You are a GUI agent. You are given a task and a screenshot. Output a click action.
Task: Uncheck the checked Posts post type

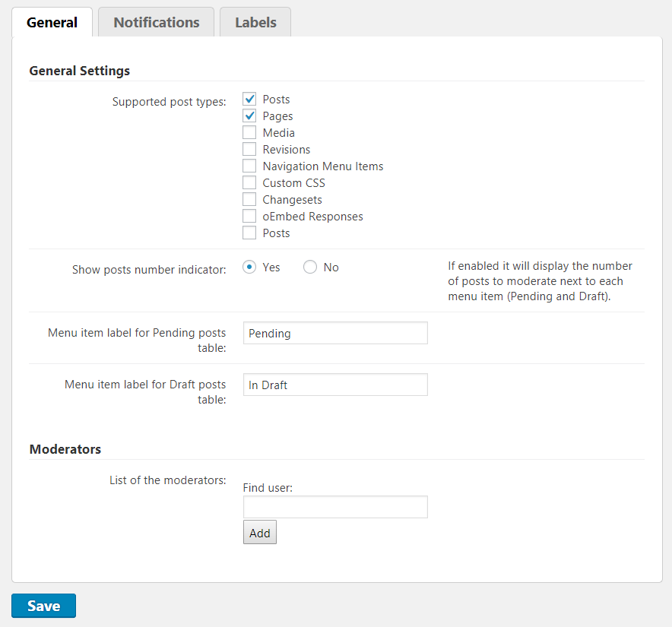249,100
